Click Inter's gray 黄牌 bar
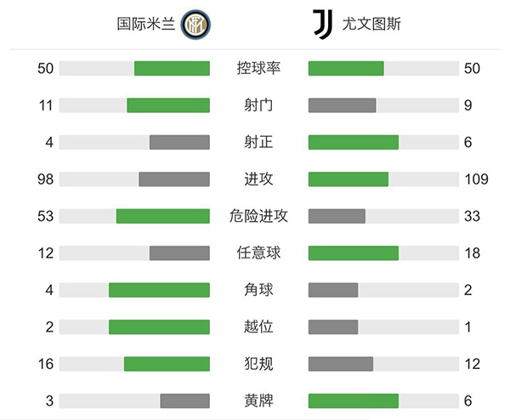 tap(184, 400)
